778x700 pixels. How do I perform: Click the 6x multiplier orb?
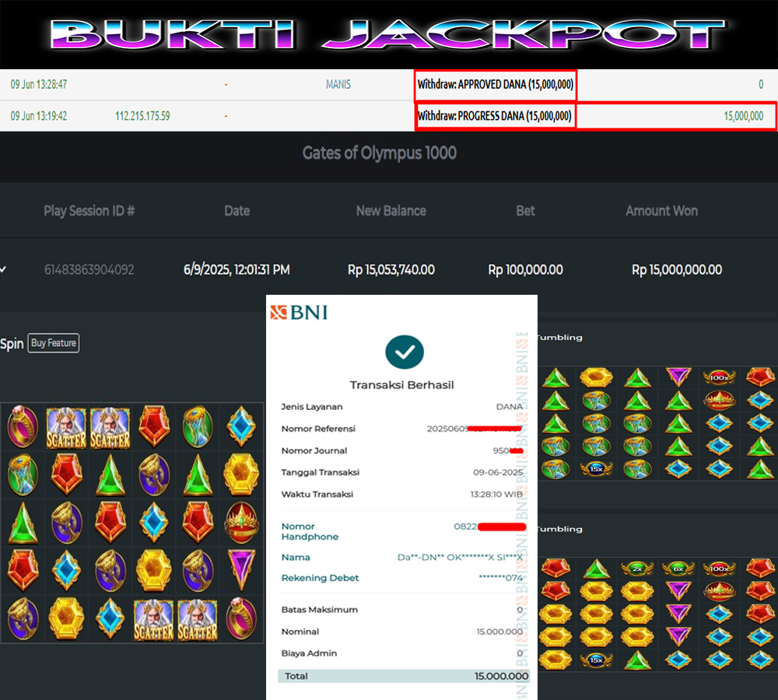pos(678,569)
